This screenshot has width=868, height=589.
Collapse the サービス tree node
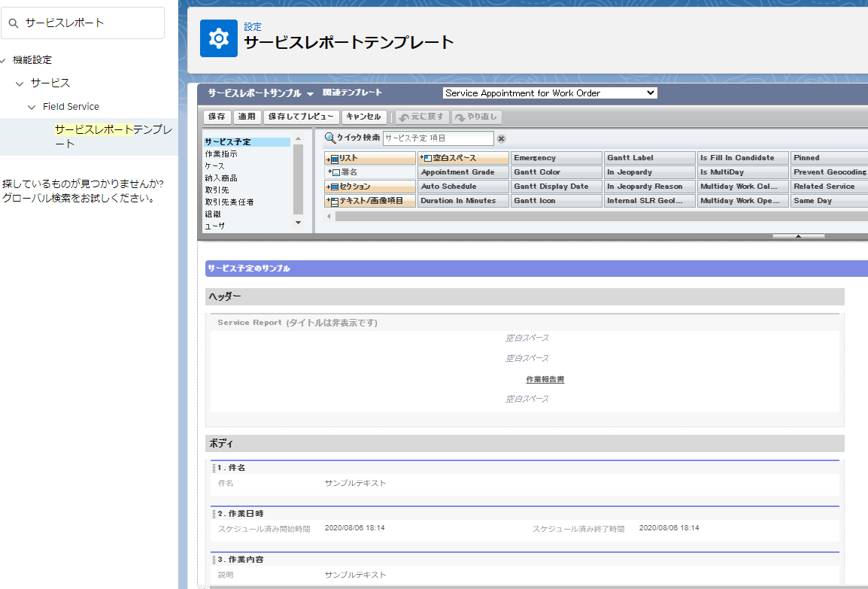tap(20, 83)
